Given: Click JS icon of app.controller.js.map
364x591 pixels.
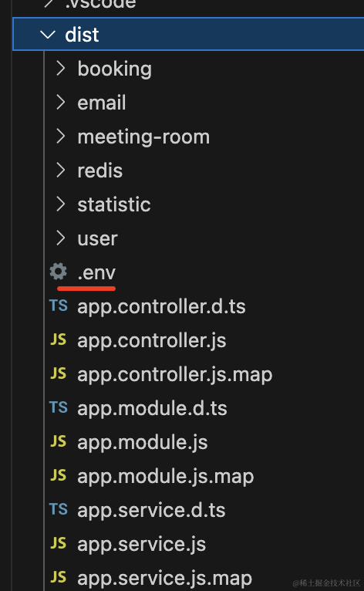Looking at the screenshot, I should (x=59, y=373).
